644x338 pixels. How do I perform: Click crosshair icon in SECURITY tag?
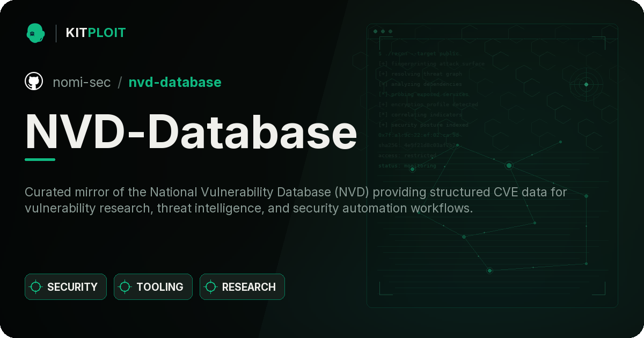pos(36,287)
